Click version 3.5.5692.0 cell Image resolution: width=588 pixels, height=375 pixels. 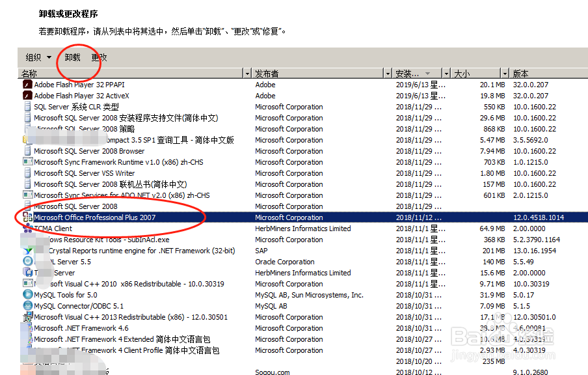[530, 140]
